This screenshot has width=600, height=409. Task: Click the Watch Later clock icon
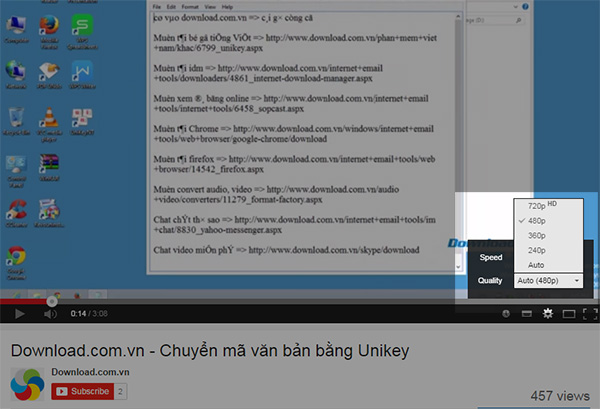[x=506, y=314]
